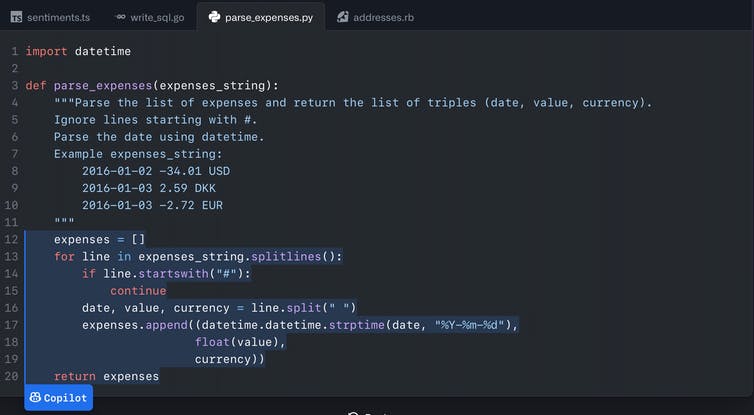Click line number 12 in the gutter
Screen dimensions: 754x415
(12, 239)
